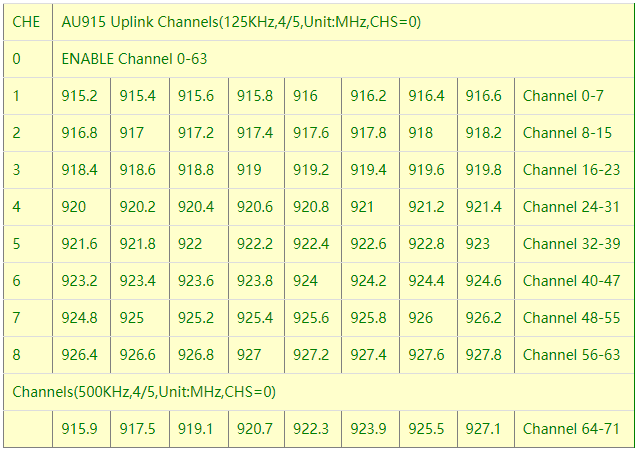This screenshot has height=451, width=638.
Task: Select the 926.2 value
Action: (x=483, y=318)
